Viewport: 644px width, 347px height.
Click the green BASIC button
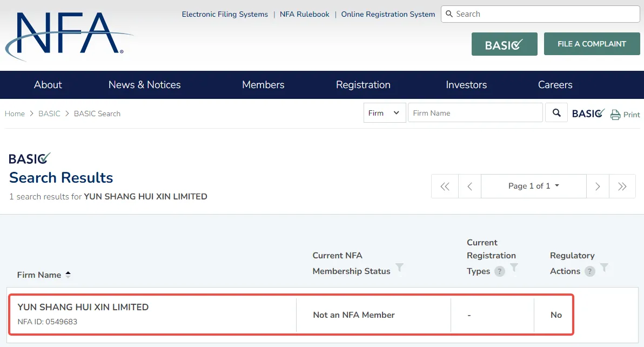(x=505, y=44)
